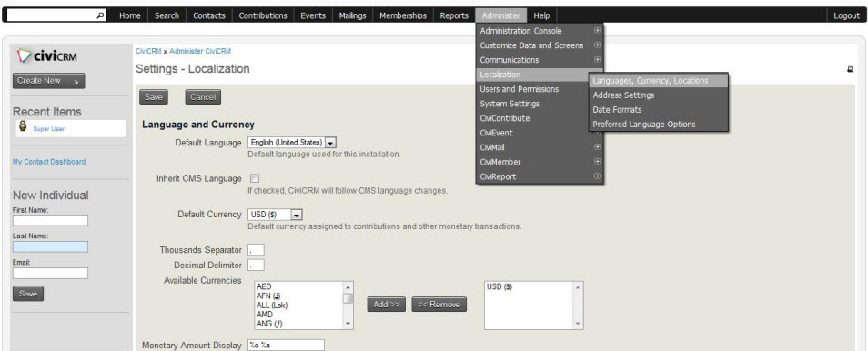Expand CiviMember submenu arrow

click(597, 162)
